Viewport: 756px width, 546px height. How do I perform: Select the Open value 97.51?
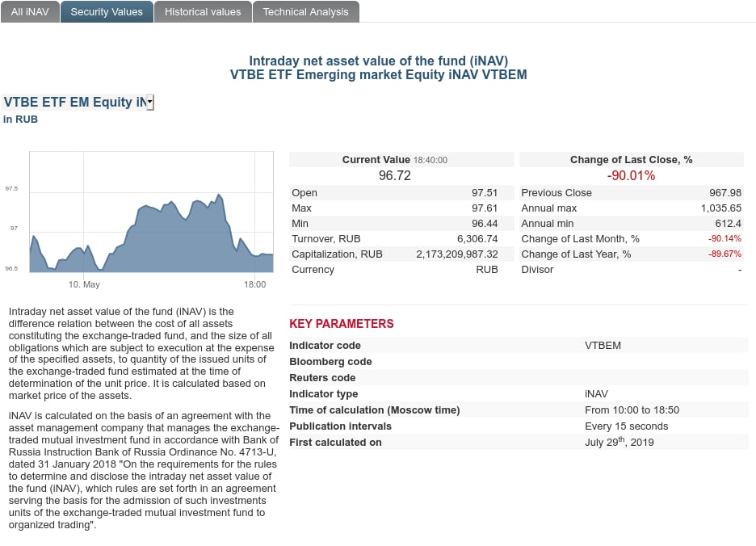(x=484, y=193)
